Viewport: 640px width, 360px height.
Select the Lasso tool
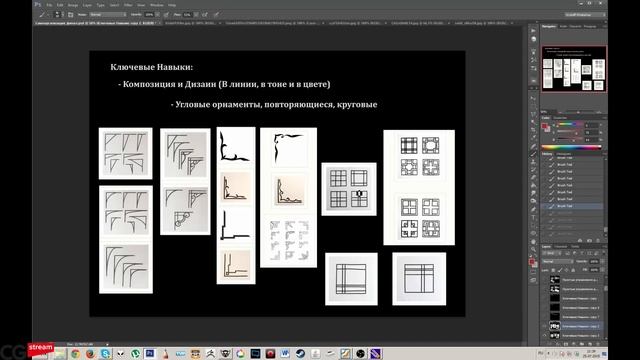[533, 114]
